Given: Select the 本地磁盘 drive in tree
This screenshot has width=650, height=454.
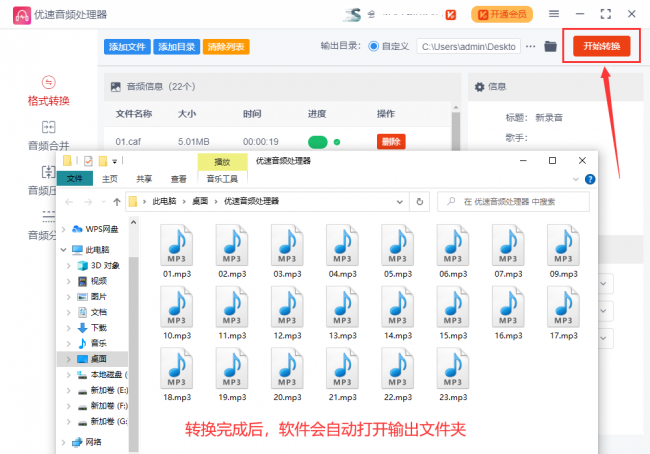Looking at the screenshot, I should point(106,375).
